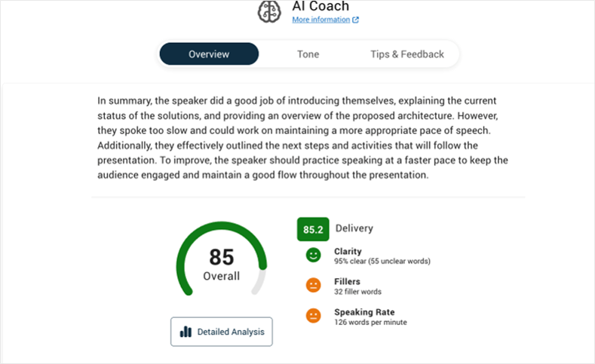Click the summary paragraph text
This screenshot has height=364, width=595.
click(x=302, y=138)
